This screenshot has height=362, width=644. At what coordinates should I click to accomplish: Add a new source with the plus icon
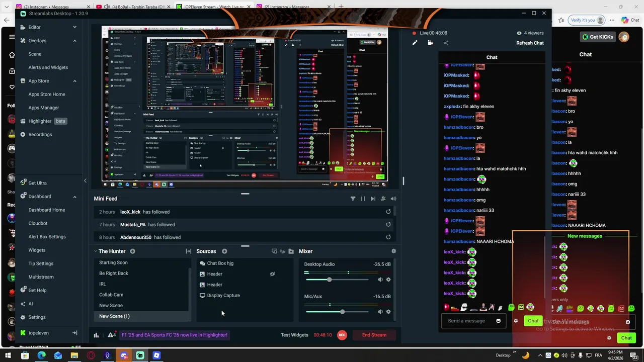pos(224,251)
